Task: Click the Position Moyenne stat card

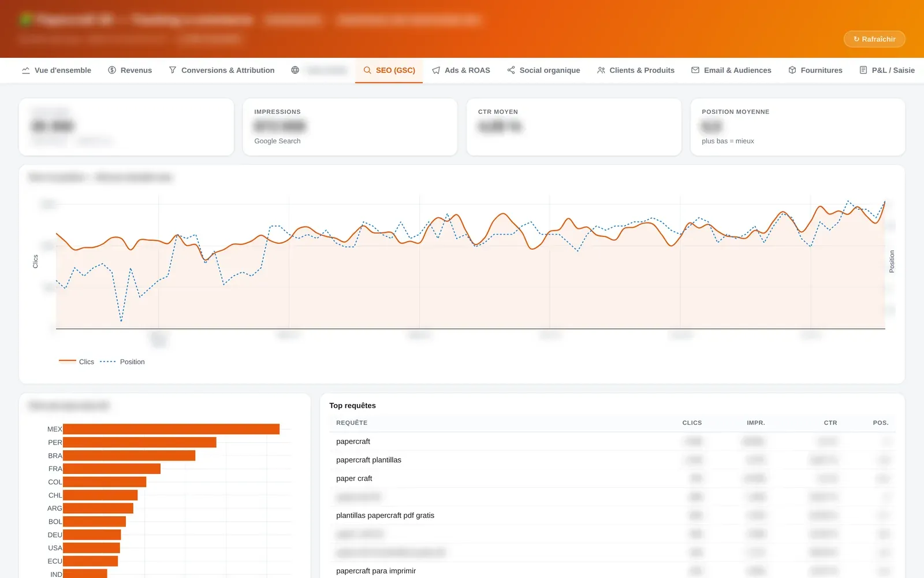Action: click(798, 127)
